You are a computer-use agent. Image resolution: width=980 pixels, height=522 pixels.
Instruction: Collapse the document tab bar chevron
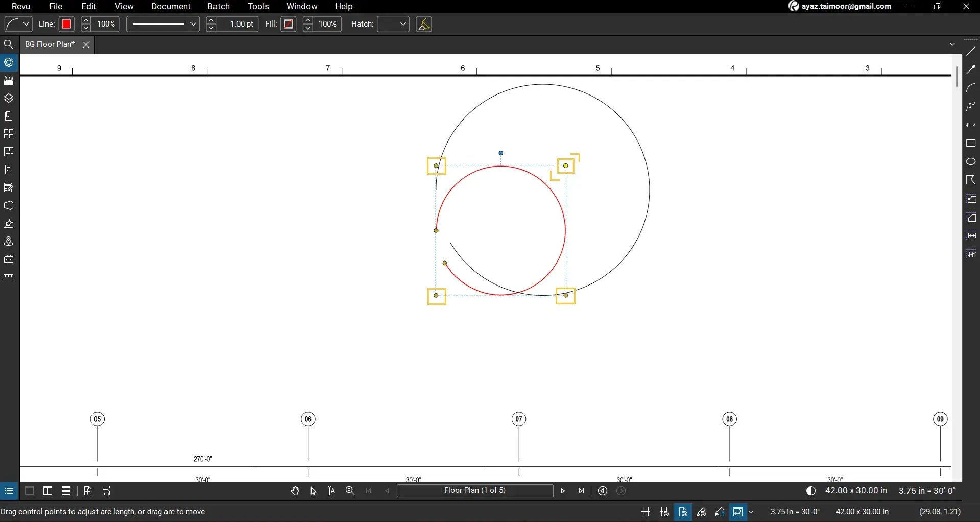(x=952, y=44)
